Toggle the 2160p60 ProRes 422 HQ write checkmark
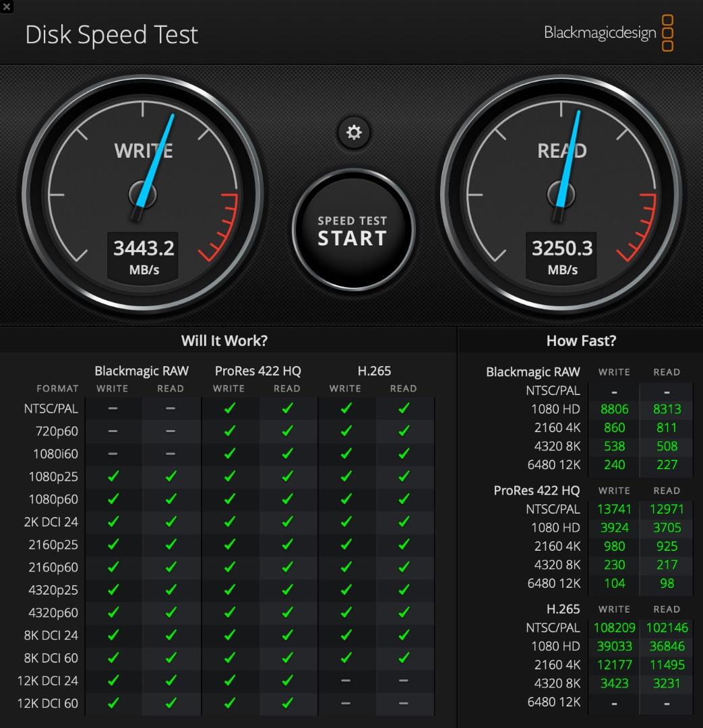The image size is (703, 728). [228, 567]
